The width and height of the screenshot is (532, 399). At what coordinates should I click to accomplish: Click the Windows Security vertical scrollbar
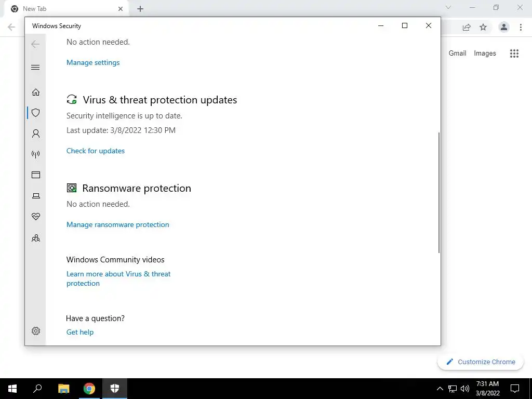(438, 192)
